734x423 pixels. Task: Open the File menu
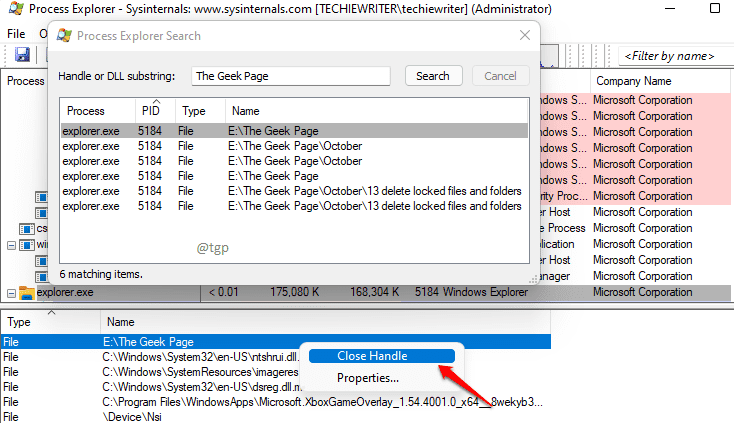click(16, 34)
